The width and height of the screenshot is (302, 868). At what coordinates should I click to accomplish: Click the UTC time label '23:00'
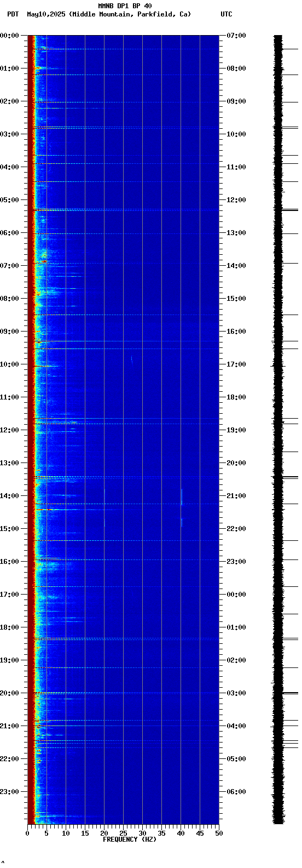tap(236, 562)
